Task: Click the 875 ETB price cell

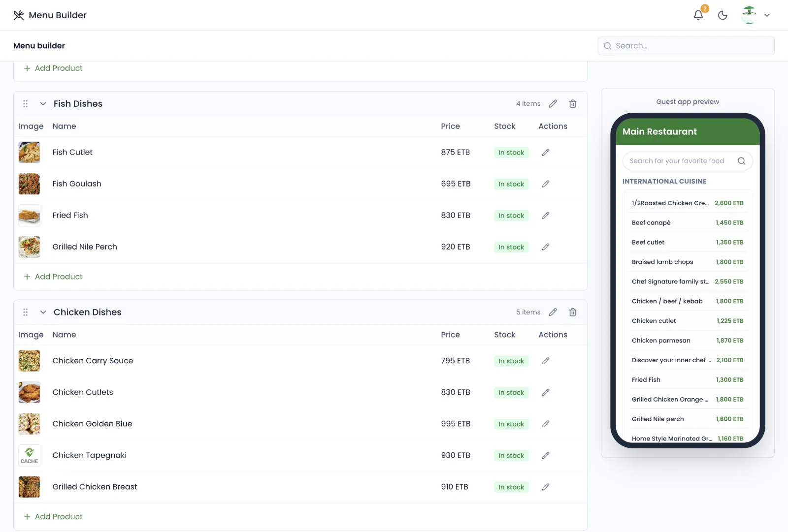Action: 455,153
